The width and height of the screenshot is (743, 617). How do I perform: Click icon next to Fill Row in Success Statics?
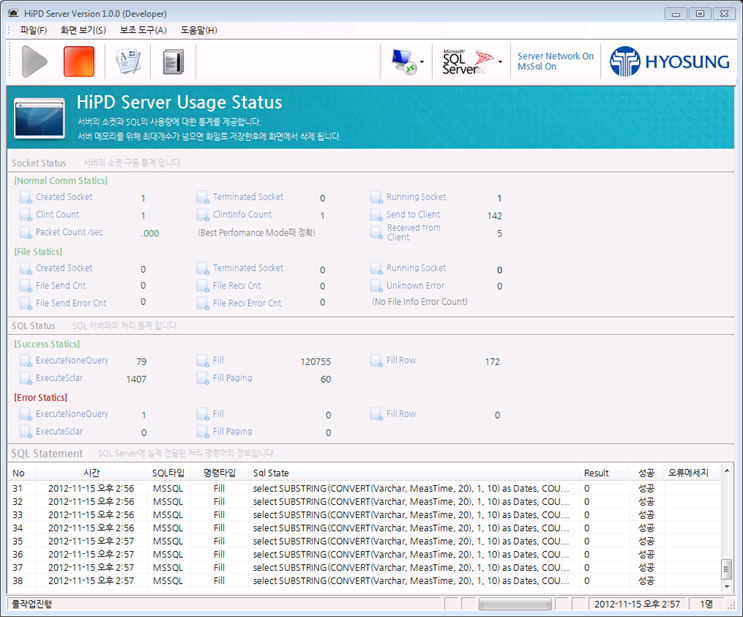pyautogui.click(x=376, y=361)
